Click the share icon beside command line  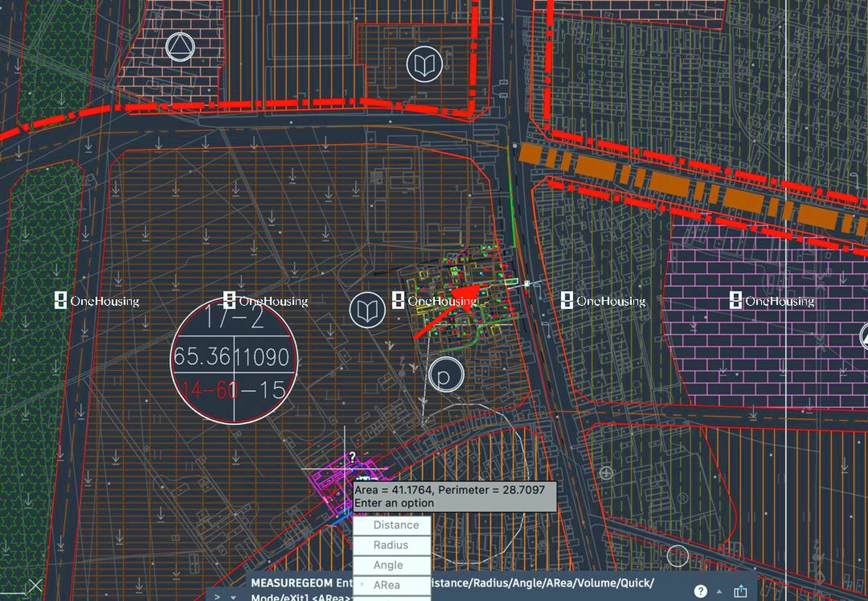740,591
